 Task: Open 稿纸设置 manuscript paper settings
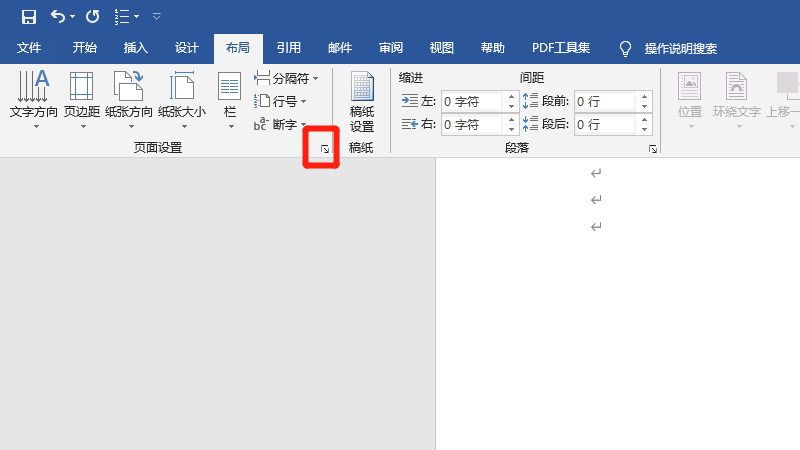click(362, 102)
